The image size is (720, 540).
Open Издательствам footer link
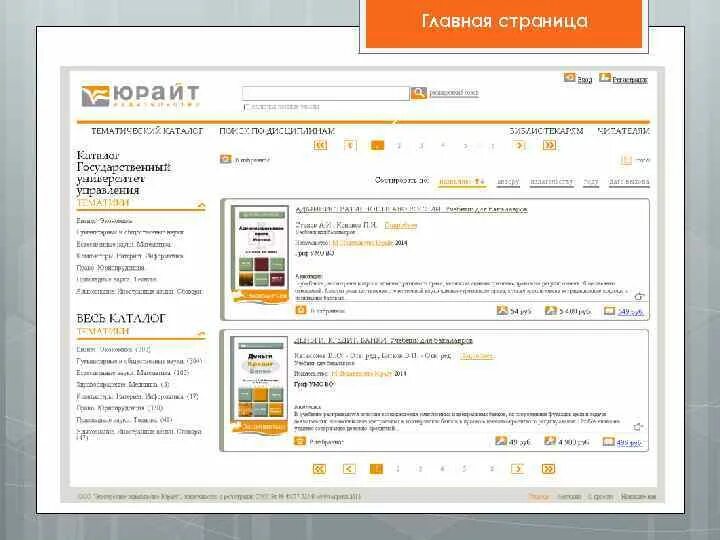pos(638,496)
